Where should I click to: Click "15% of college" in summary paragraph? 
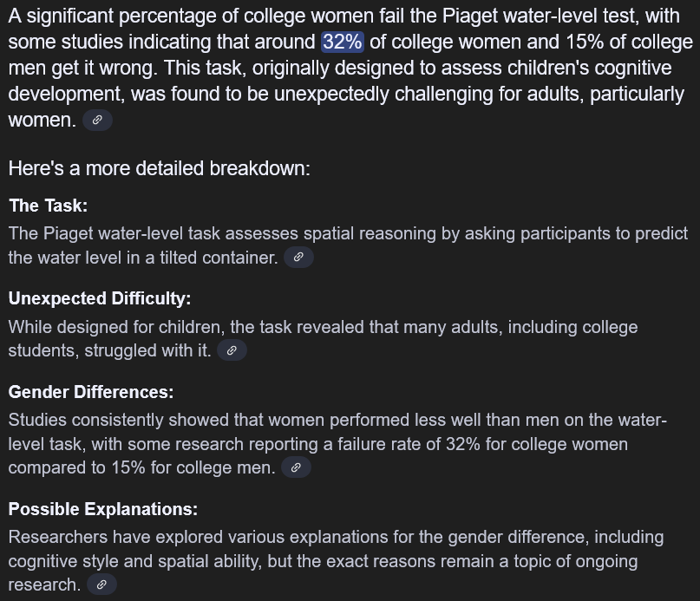pyautogui.click(x=629, y=42)
